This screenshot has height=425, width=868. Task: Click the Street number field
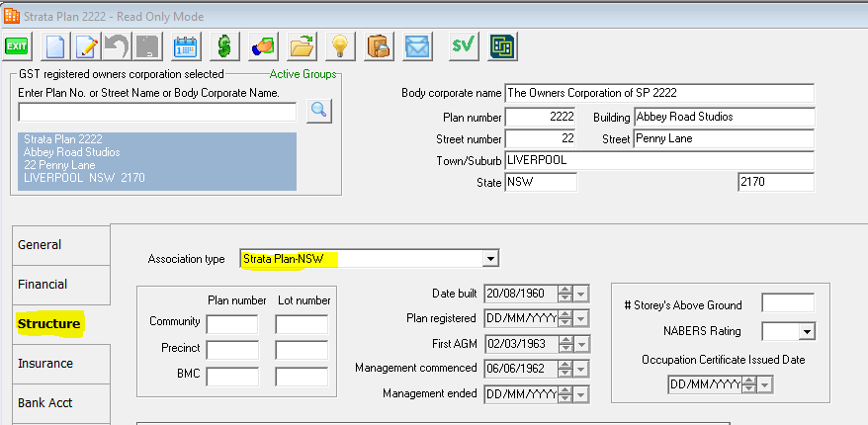click(541, 138)
